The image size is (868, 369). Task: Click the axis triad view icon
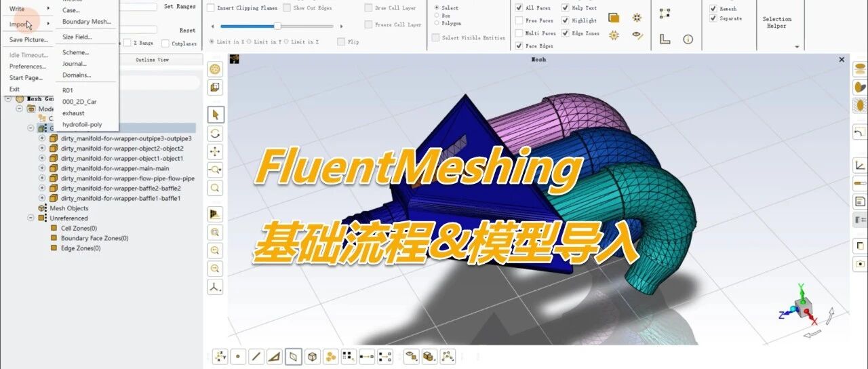[216, 287]
